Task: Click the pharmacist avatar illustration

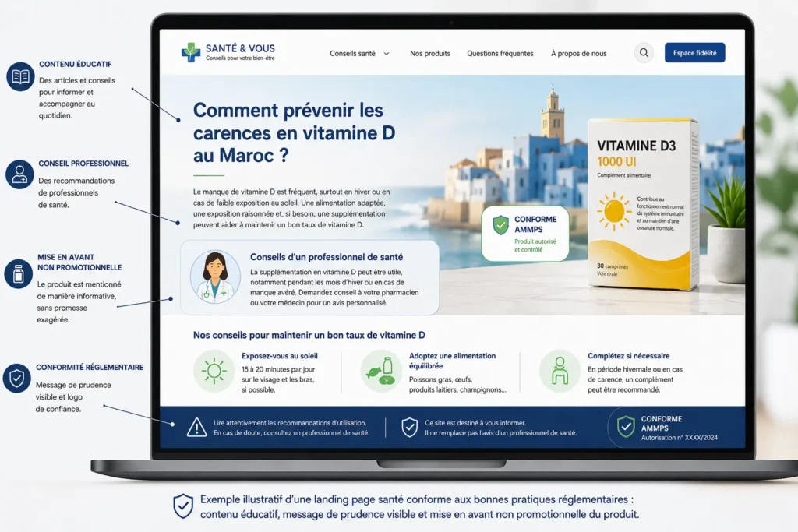Action: 215,277
